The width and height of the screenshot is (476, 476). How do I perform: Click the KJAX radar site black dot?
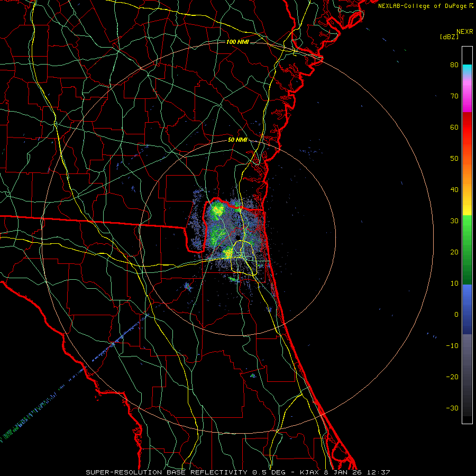238,237
